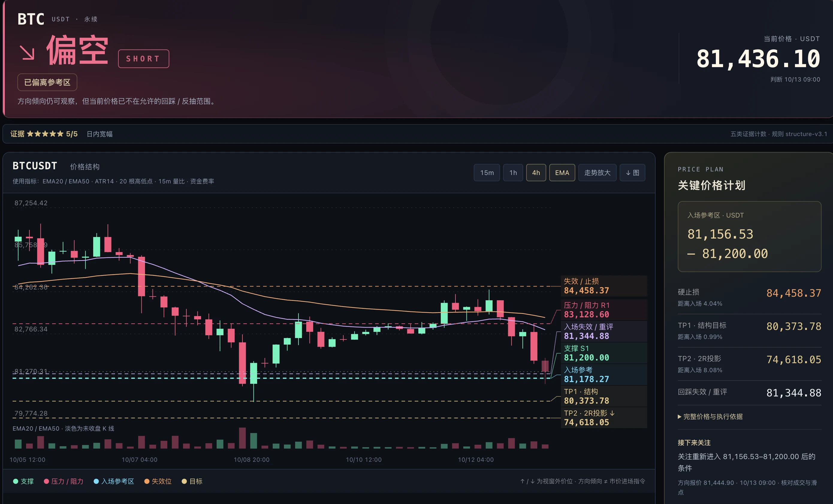
Task: Click the five-star evidence rating
Action: [45, 134]
